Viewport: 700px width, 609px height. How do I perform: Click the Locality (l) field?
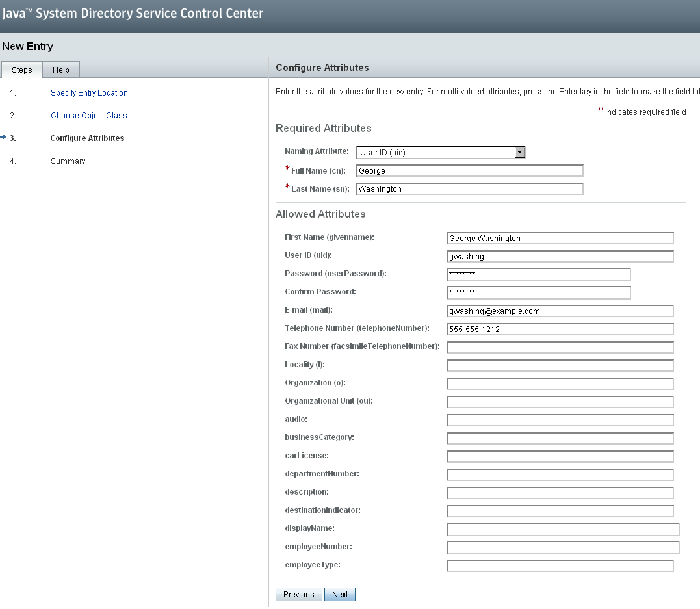coord(560,366)
